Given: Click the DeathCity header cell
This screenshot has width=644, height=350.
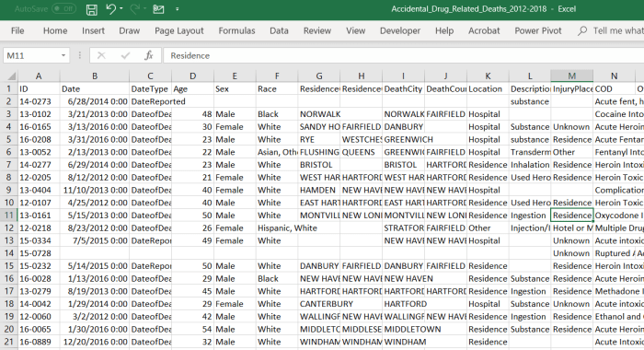Looking at the screenshot, I should (x=403, y=88).
